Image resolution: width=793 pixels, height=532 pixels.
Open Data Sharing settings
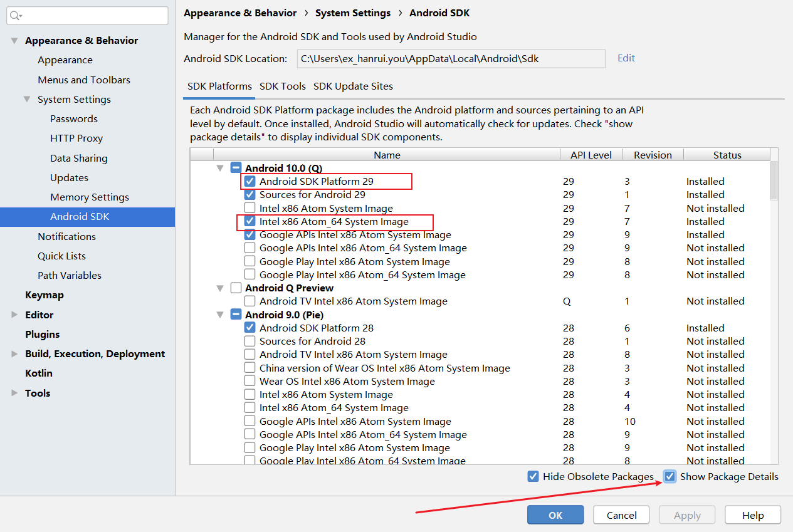coord(79,158)
